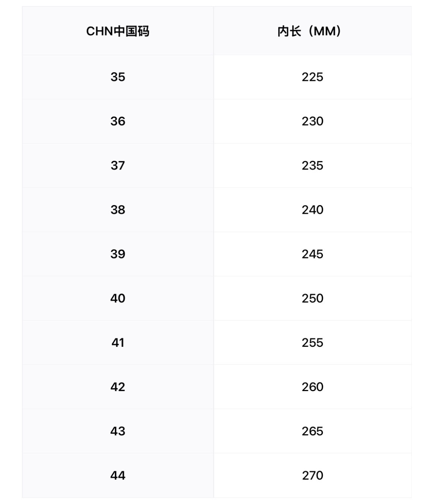Select size 36 cell
Image resolution: width=434 pixels, height=504 pixels.
pos(118,121)
